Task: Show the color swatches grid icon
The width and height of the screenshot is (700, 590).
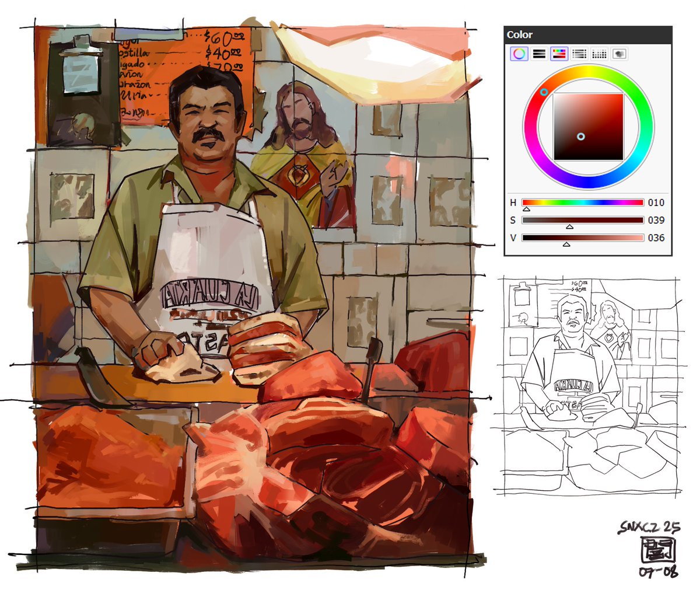Action: point(598,54)
